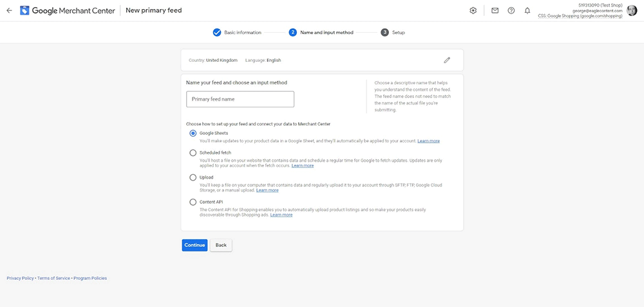
Task: Select the Google Sheets radio button
Action: (193, 133)
